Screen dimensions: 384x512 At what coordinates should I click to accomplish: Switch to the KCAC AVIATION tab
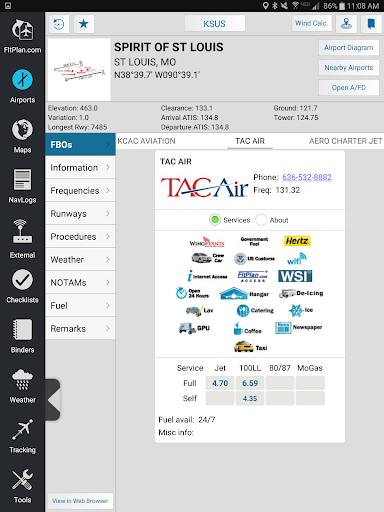point(146,141)
